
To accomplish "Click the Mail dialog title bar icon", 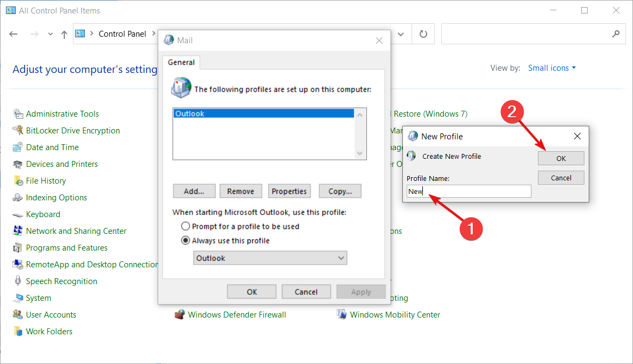I will click(x=169, y=40).
